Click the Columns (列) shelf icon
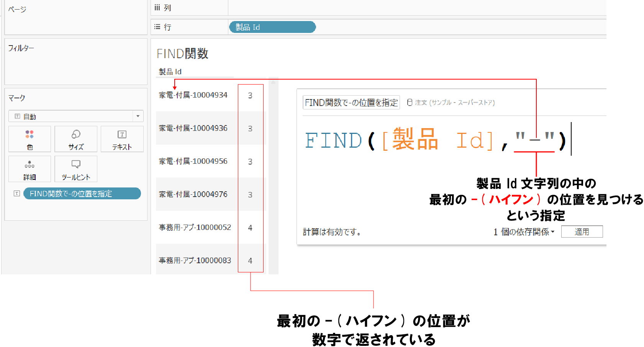Viewport: 644px width, 347px height. point(157,7)
